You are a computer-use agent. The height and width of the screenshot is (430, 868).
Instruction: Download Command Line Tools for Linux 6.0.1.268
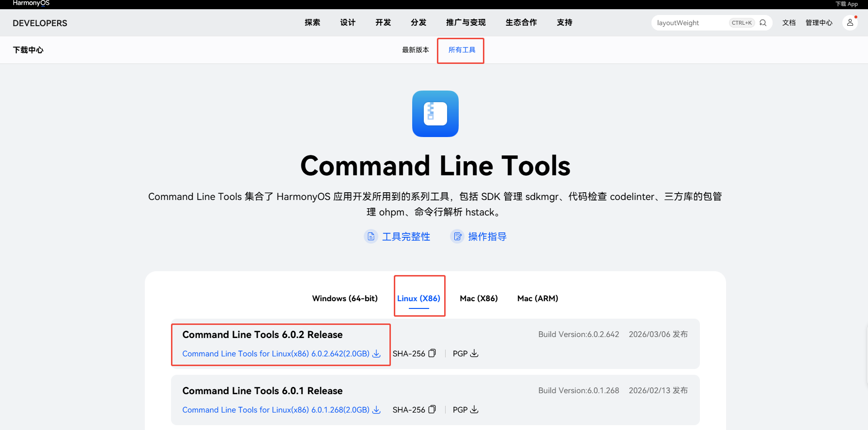pyautogui.click(x=276, y=410)
